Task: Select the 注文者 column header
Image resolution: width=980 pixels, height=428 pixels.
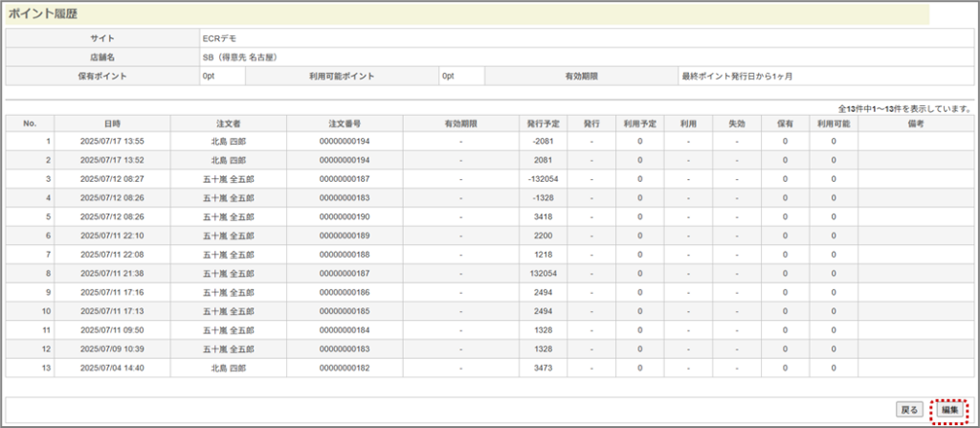Action: (228, 124)
